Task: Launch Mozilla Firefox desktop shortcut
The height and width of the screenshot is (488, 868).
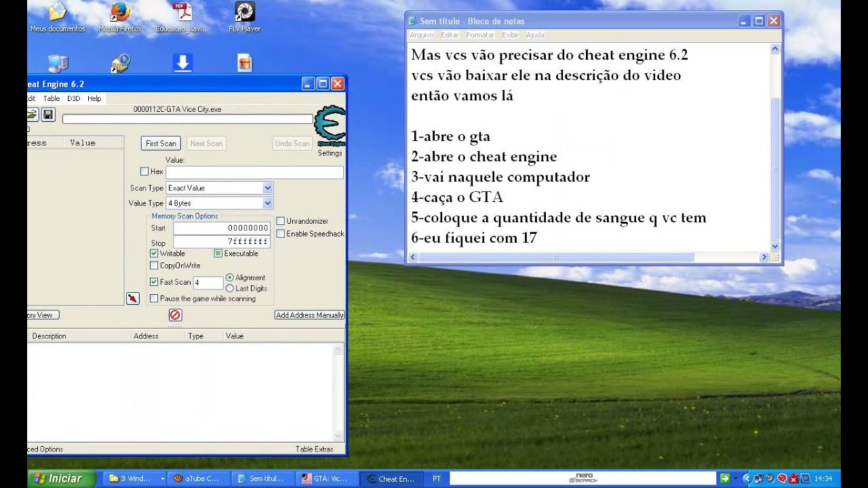Action: point(120,17)
